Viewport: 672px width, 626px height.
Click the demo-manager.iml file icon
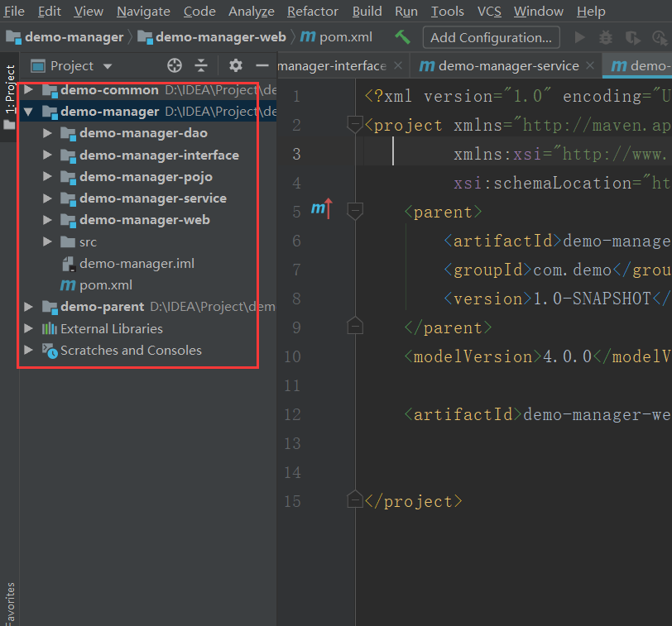69,264
